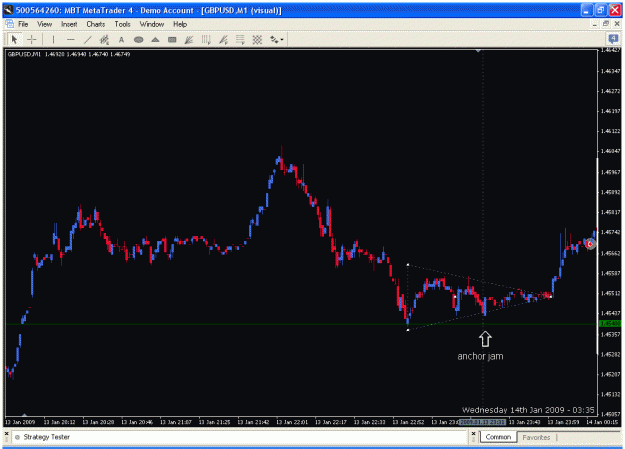The image size is (625, 449).
Task: Select the Fibonacci Retracement lines tool
Action: (x=240, y=39)
